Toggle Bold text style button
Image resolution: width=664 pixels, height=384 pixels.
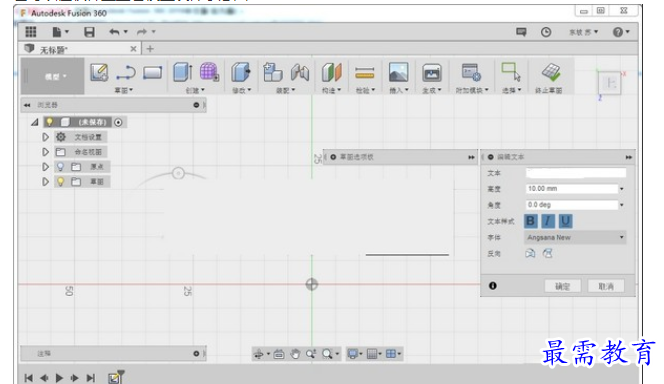(x=531, y=221)
